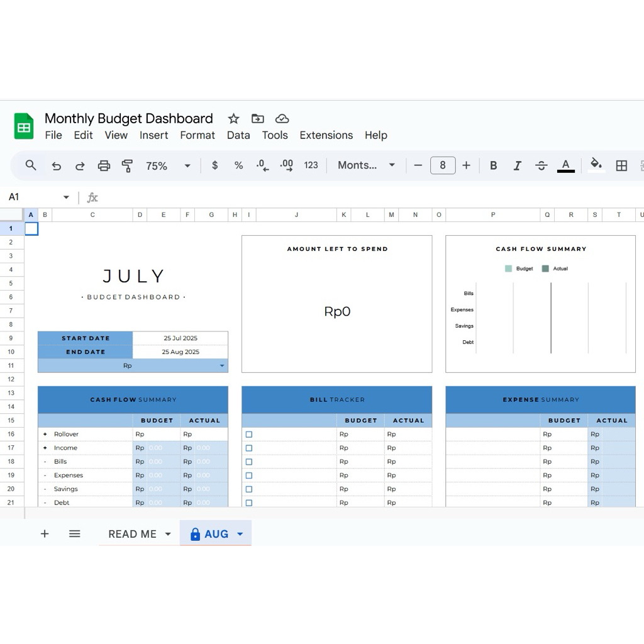Check the last visible Bill Tracker checkbox

point(248,502)
